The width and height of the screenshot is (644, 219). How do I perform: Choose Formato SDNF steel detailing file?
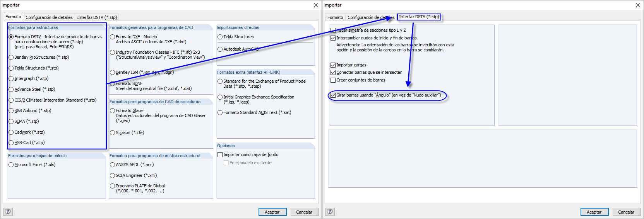(113, 83)
